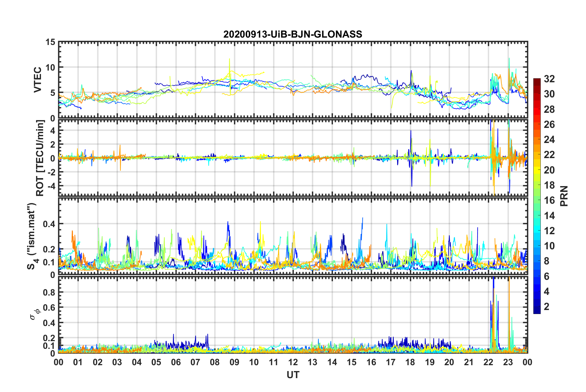
Task: Select the VTEC y-axis label
Action: coord(38,80)
